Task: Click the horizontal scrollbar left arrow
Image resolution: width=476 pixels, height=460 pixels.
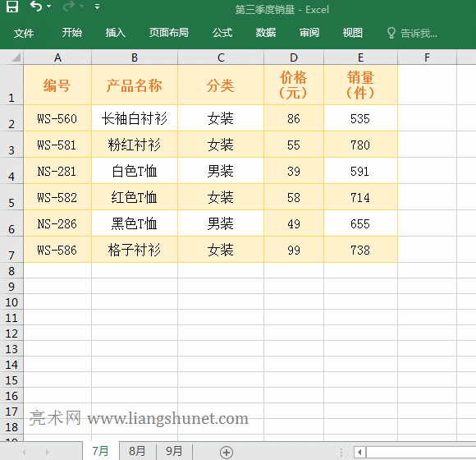Action: (360, 452)
